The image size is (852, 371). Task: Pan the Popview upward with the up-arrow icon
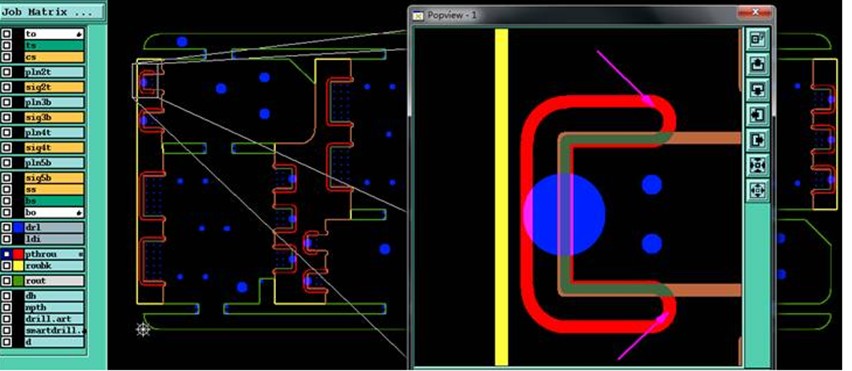coord(757,64)
